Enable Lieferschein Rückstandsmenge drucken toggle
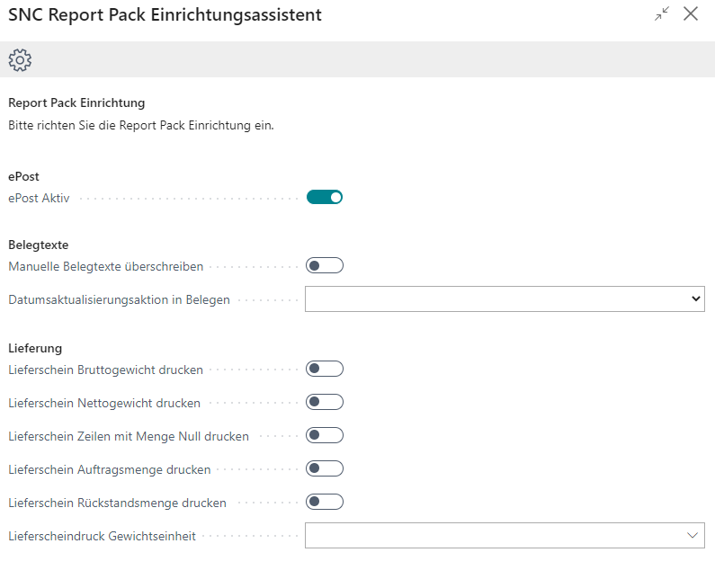The height and width of the screenshot is (588, 715). (325, 502)
